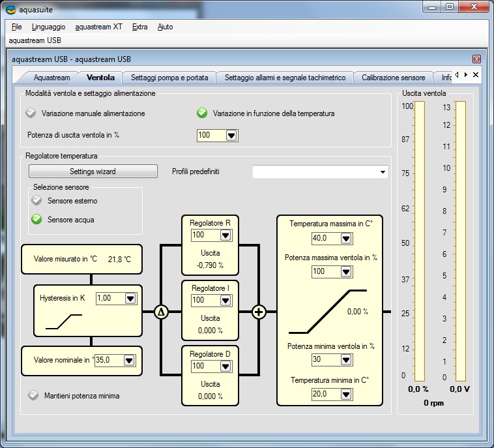The height and width of the screenshot is (448, 494).
Task: Open Profili predefiniti dropdown
Action: point(382,172)
